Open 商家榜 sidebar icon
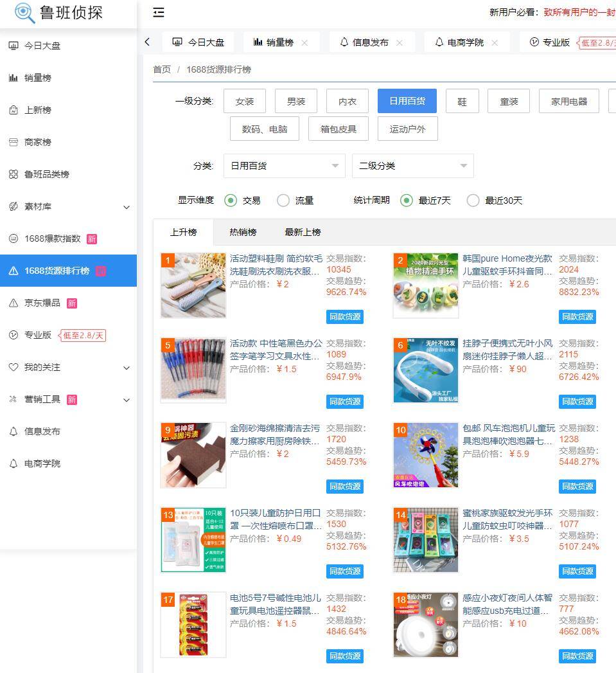This screenshot has height=673, width=616. pyautogui.click(x=13, y=142)
